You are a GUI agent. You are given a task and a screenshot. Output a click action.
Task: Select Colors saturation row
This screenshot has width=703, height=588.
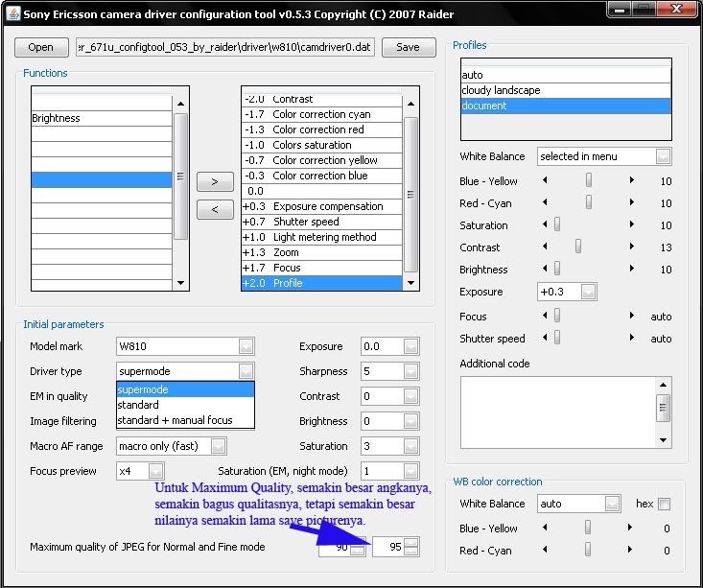pyautogui.click(x=321, y=145)
